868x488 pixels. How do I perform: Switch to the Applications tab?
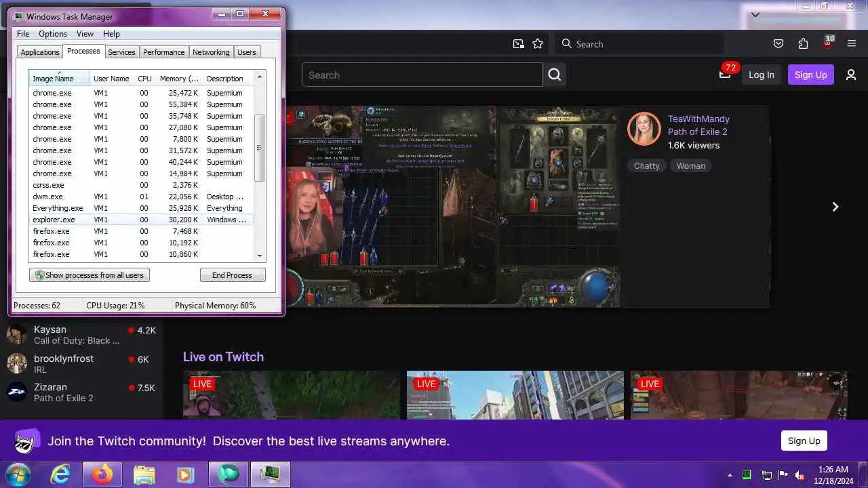[x=40, y=52]
